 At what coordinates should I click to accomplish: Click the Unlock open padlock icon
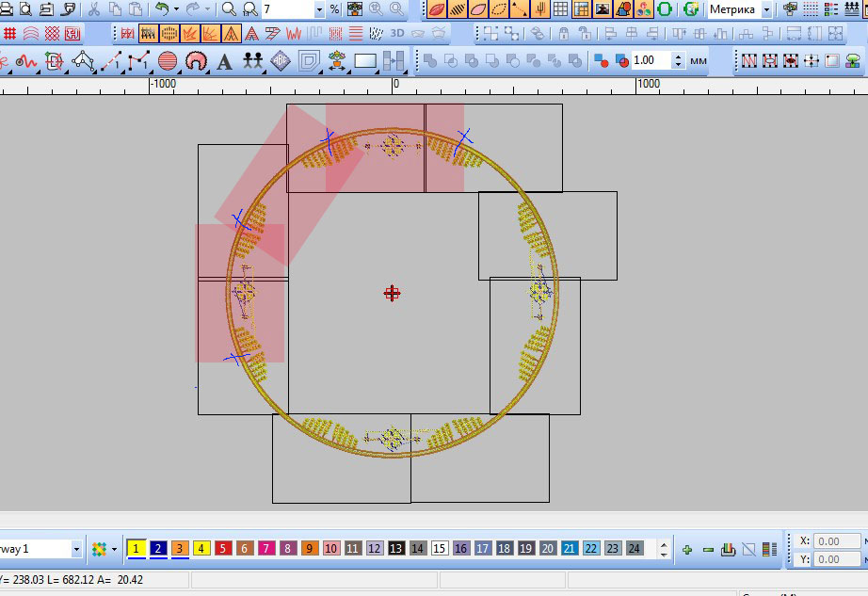[x=585, y=34]
